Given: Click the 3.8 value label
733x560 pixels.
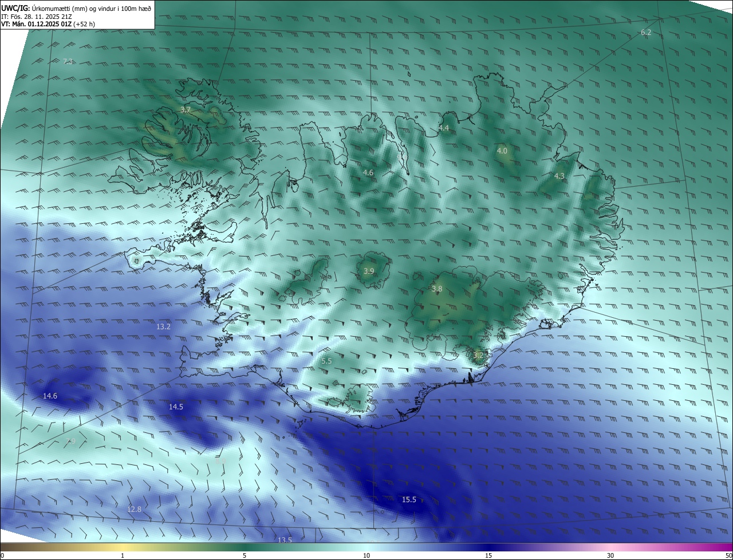Looking at the screenshot, I should [437, 289].
